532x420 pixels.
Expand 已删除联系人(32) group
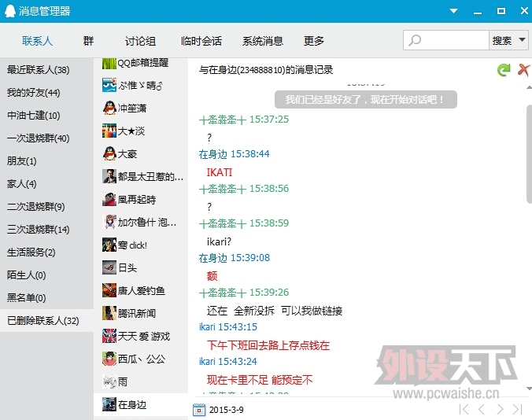click(42, 321)
